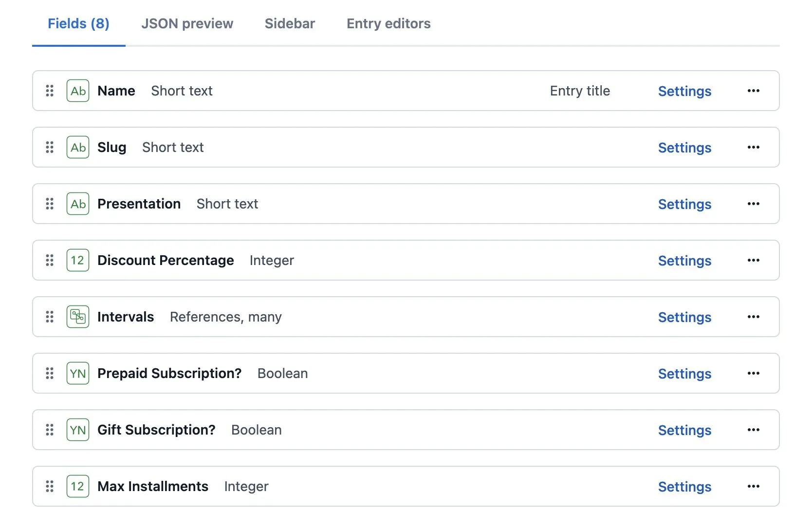Go to the Entry editors tab

click(x=388, y=23)
